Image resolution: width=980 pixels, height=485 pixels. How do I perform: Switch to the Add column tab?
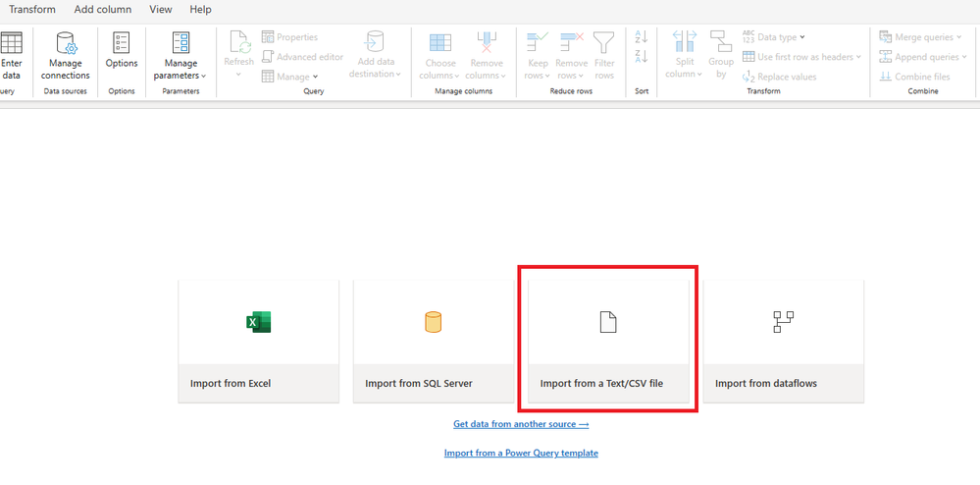point(103,10)
